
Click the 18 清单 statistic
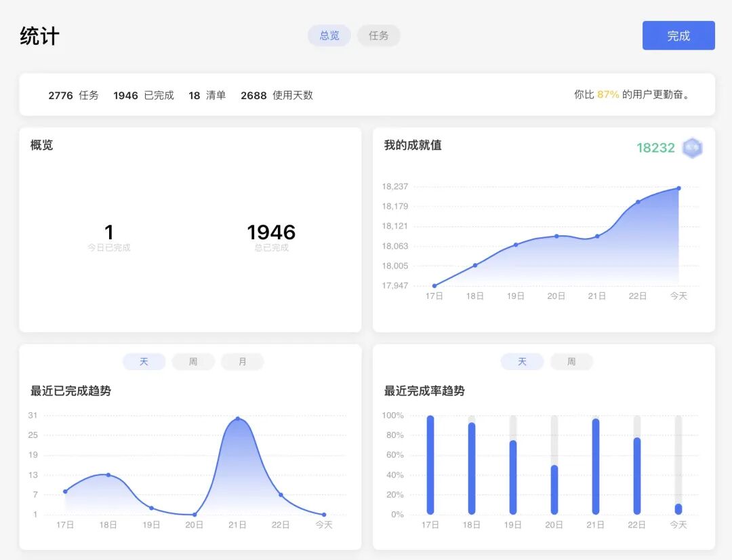coord(207,96)
